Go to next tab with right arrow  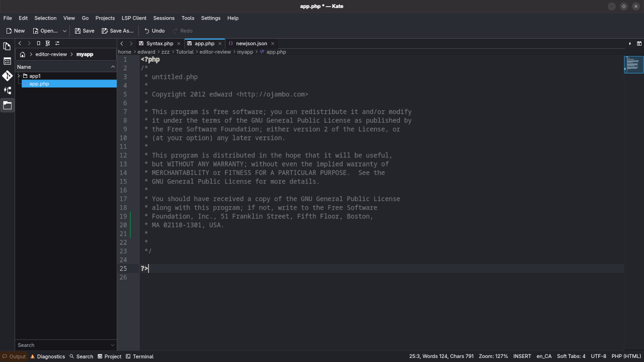131,44
